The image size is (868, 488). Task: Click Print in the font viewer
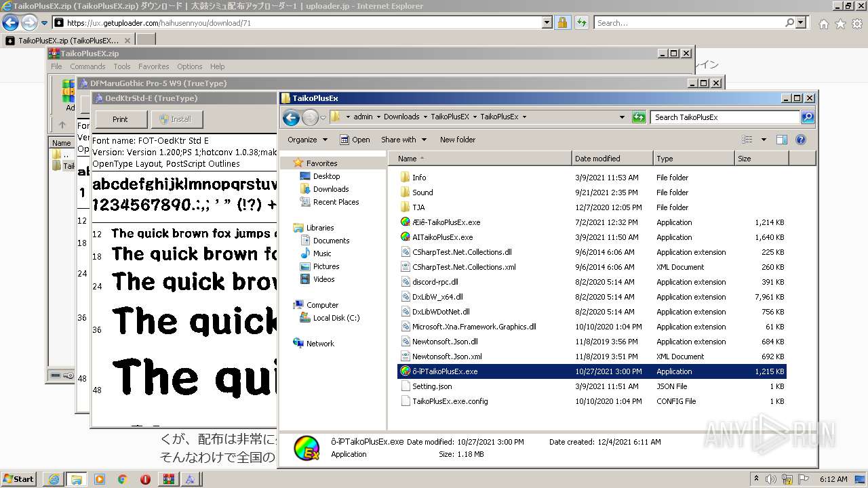tap(120, 119)
